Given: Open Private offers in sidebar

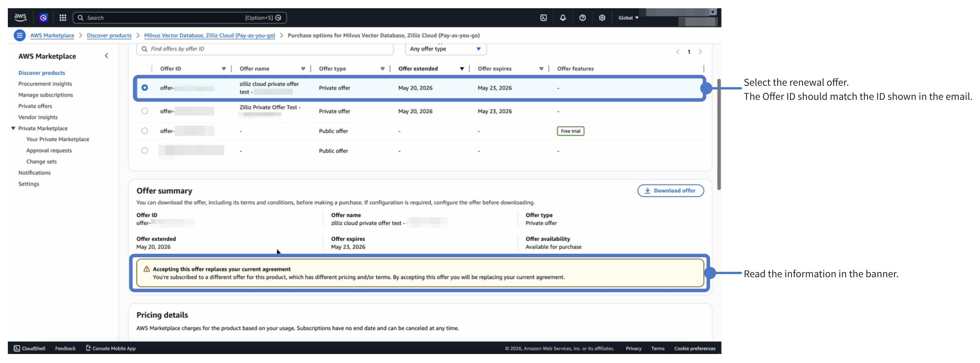Looking at the screenshot, I should point(35,106).
